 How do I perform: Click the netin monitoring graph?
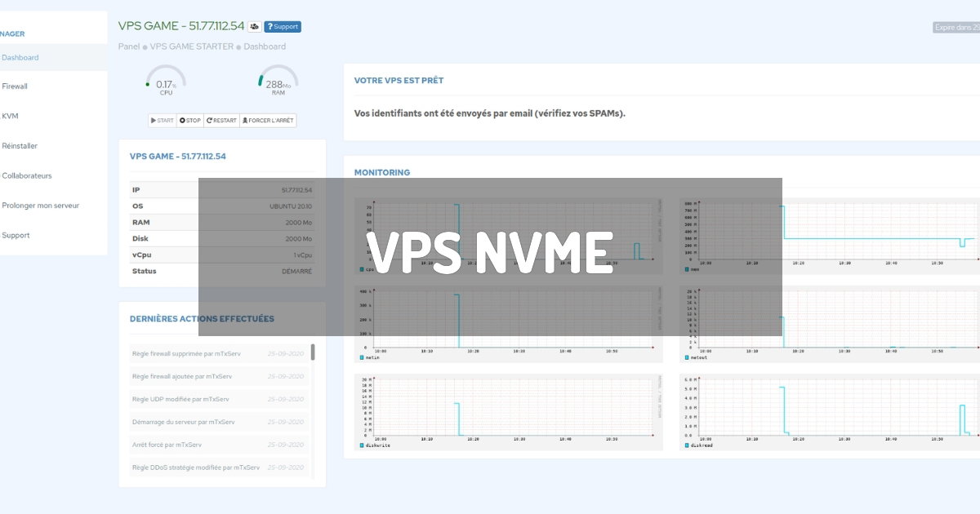(x=510, y=323)
